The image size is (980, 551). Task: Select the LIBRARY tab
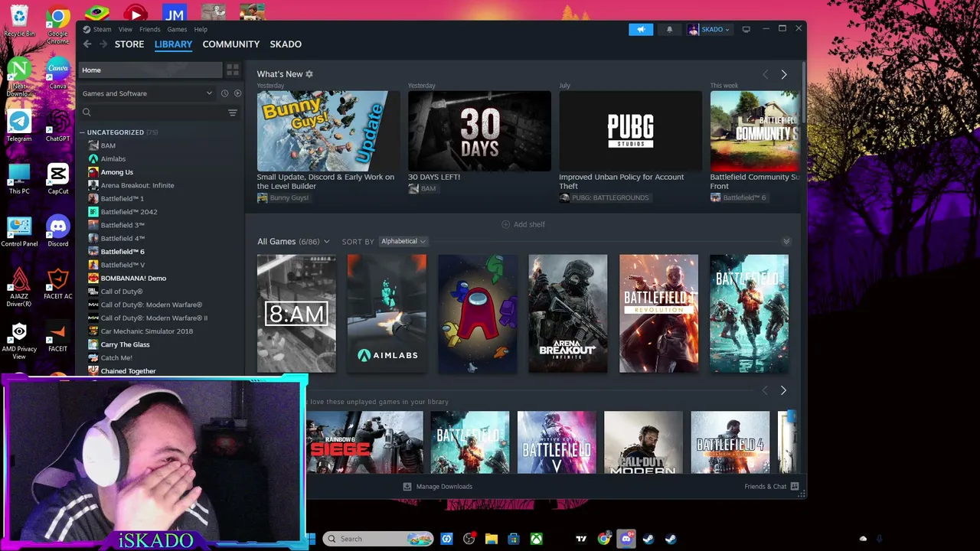pos(173,44)
